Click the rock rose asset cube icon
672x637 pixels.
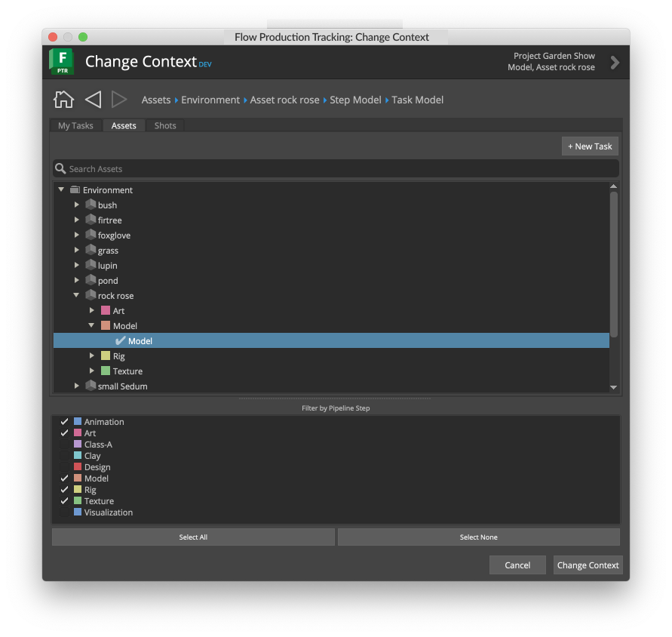click(x=91, y=294)
